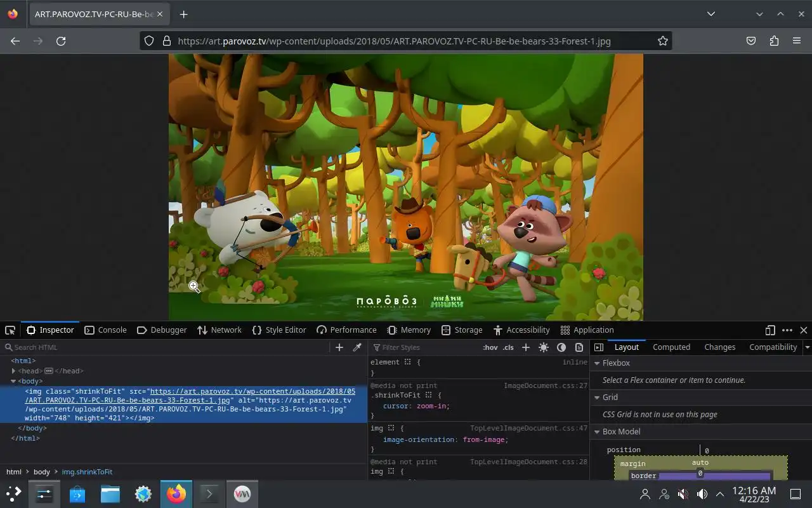Open TopLevelImageDocument.css:47 source link

tap(528, 429)
